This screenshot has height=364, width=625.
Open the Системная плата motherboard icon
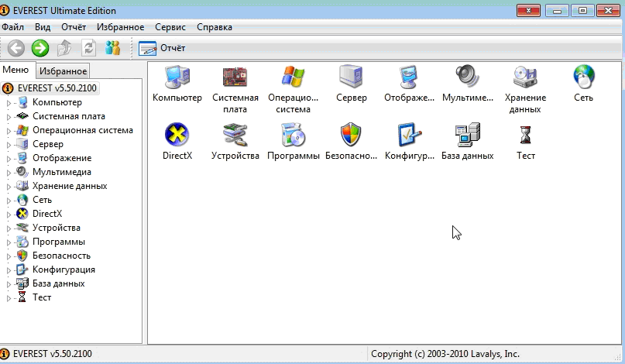[x=235, y=77]
